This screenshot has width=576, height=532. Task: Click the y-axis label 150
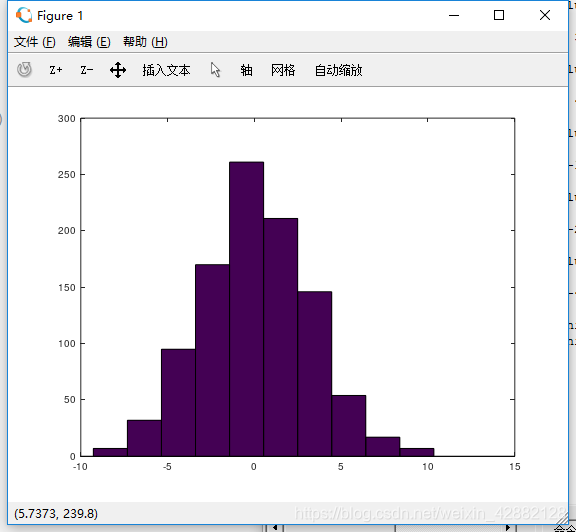[x=66, y=287]
